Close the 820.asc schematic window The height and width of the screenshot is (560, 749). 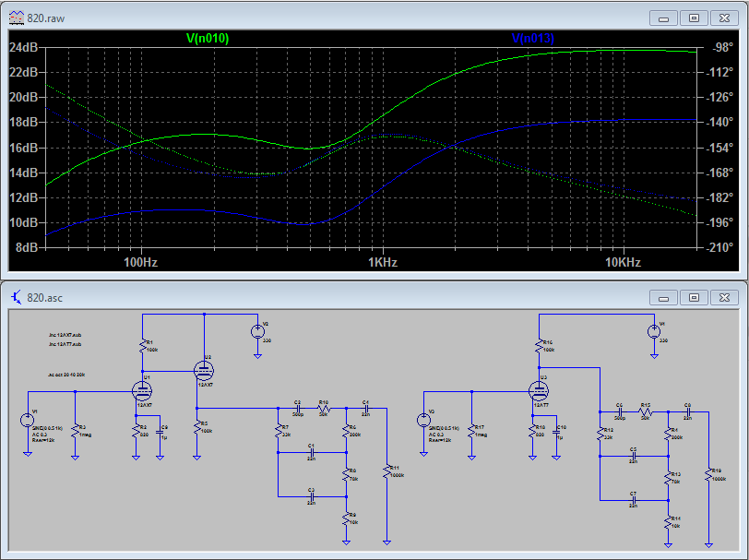(x=723, y=297)
